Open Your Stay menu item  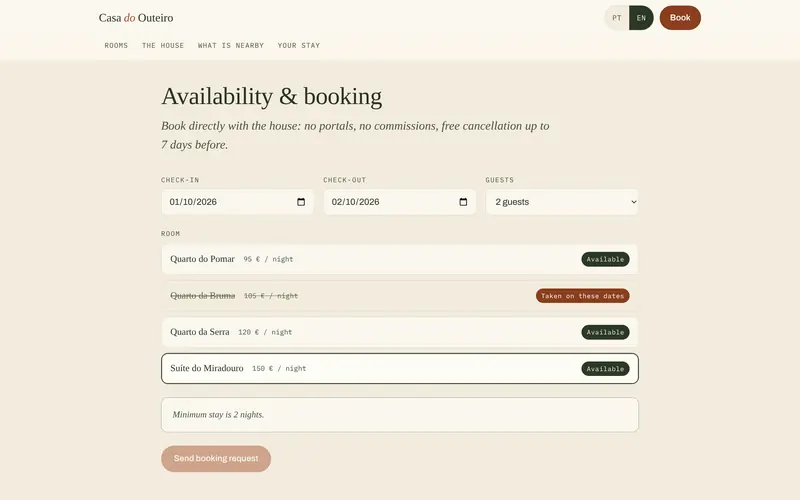[x=299, y=45]
